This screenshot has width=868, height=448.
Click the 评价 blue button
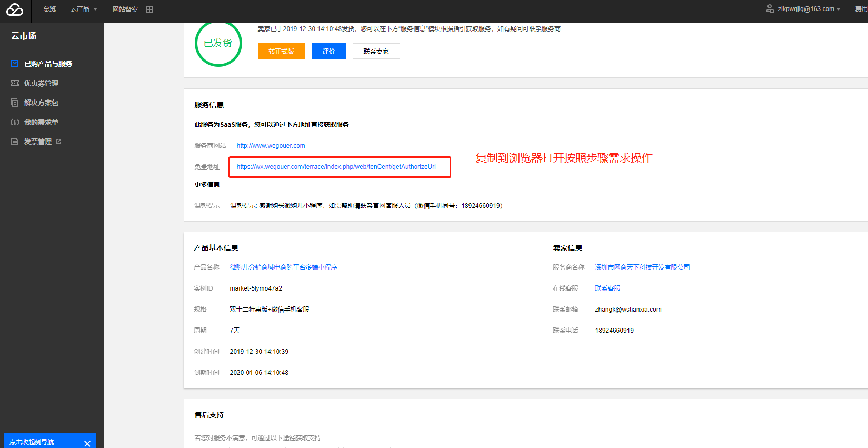pyautogui.click(x=329, y=51)
